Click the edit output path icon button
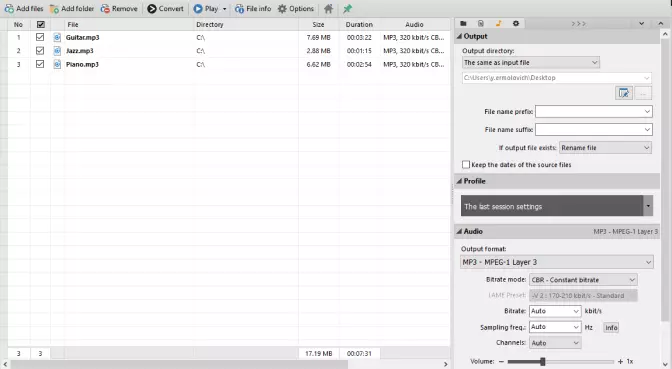The image size is (672, 369). click(x=624, y=93)
